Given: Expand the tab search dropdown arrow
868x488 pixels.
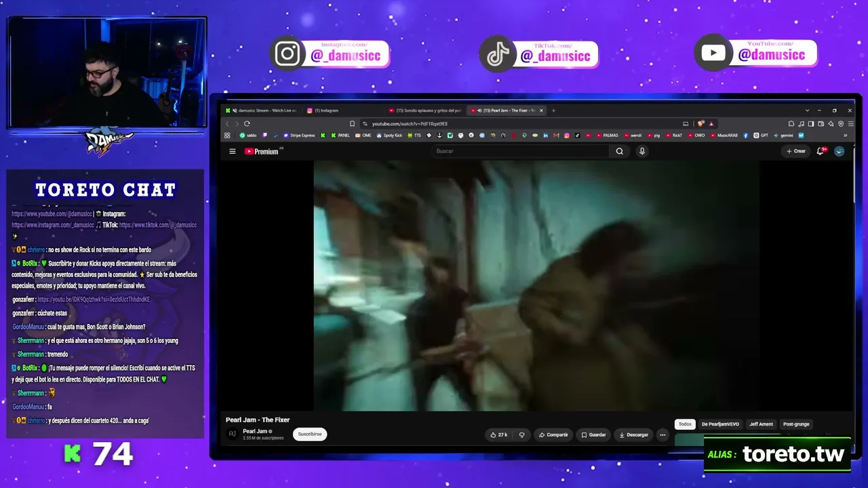Looking at the screenshot, I should pyautogui.click(x=807, y=110).
